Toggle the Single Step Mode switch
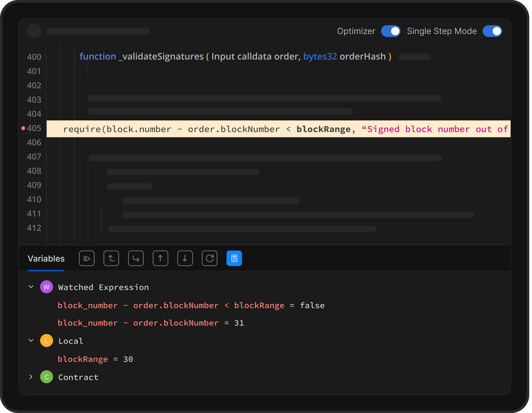The width and height of the screenshot is (532, 413). [492, 31]
